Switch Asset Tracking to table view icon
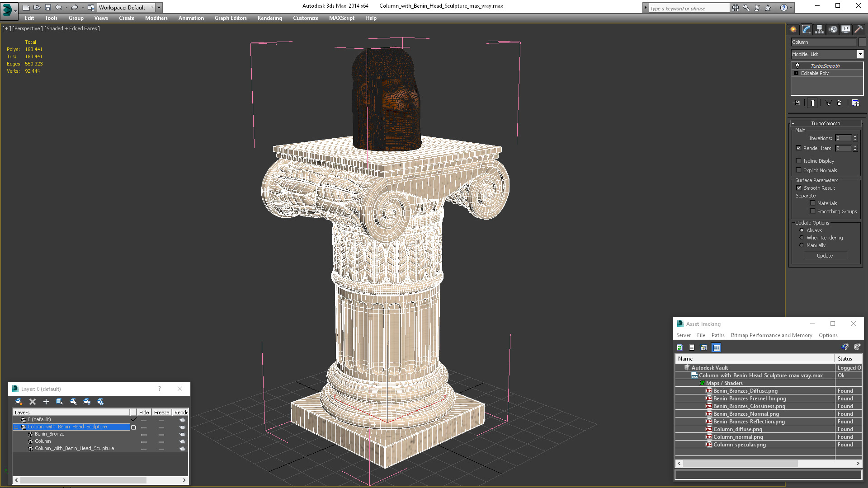The height and width of the screenshot is (488, 868). 716,347
